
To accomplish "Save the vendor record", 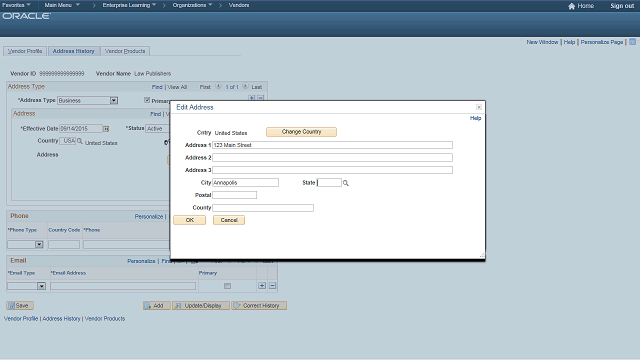I will [x=20, y=305].
